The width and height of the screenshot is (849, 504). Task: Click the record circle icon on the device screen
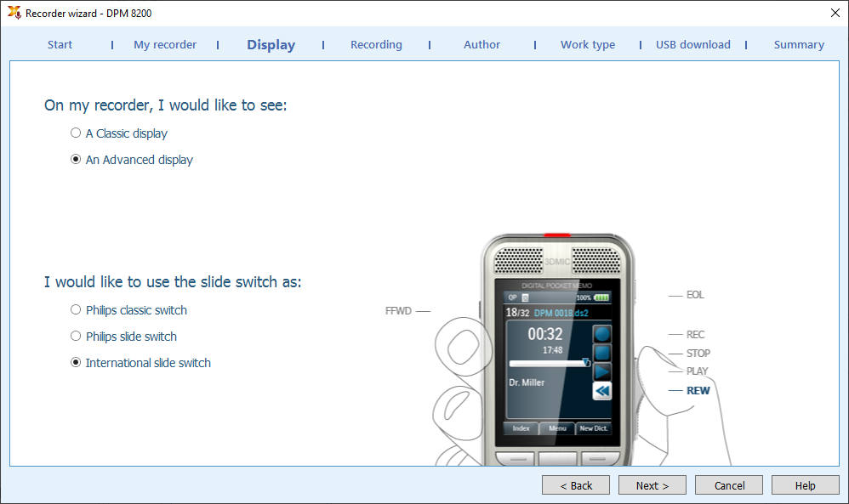coord(602,334)
